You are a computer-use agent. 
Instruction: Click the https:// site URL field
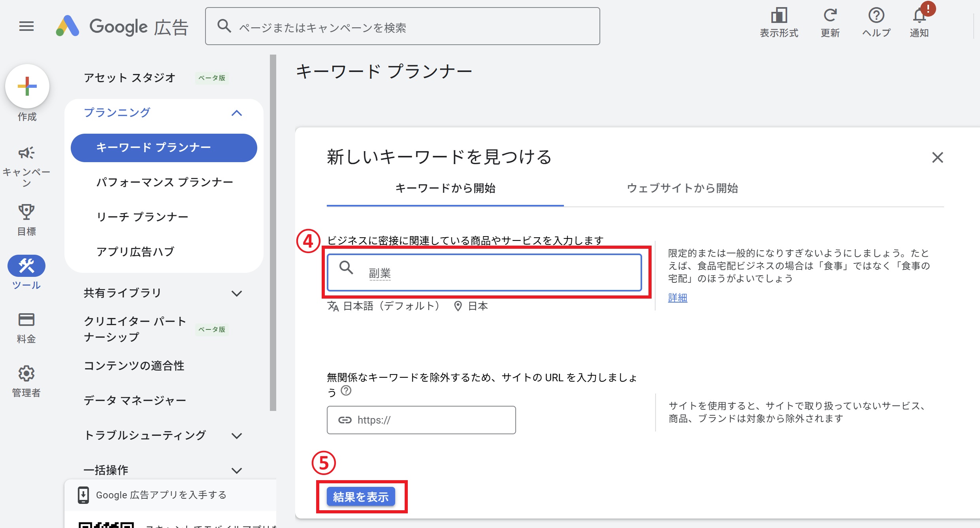(x=421, y=420)
